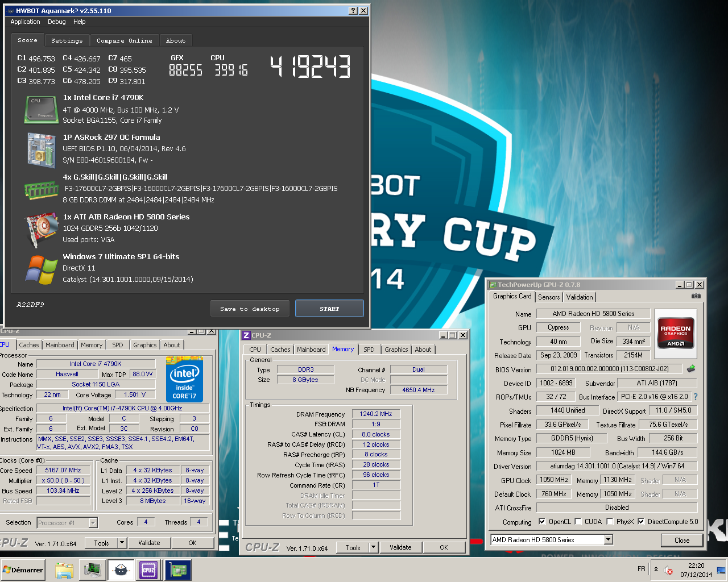The image size is (728, 582).
Task: Click the Bus Interface question mark
Action: point(695,397)
